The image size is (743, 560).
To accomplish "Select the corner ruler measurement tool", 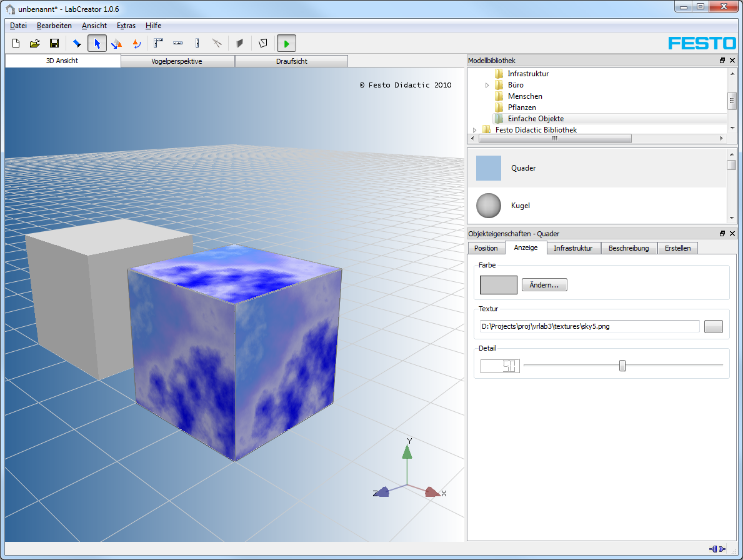I will point(158,44).
